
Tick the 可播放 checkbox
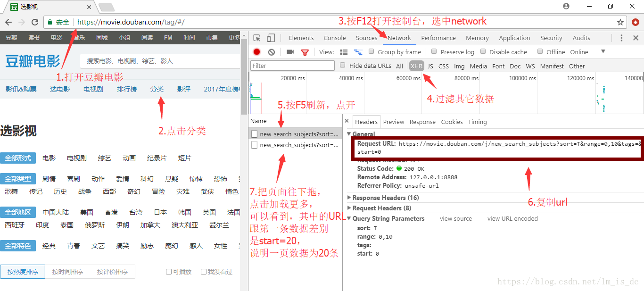(x=169, y=272)
